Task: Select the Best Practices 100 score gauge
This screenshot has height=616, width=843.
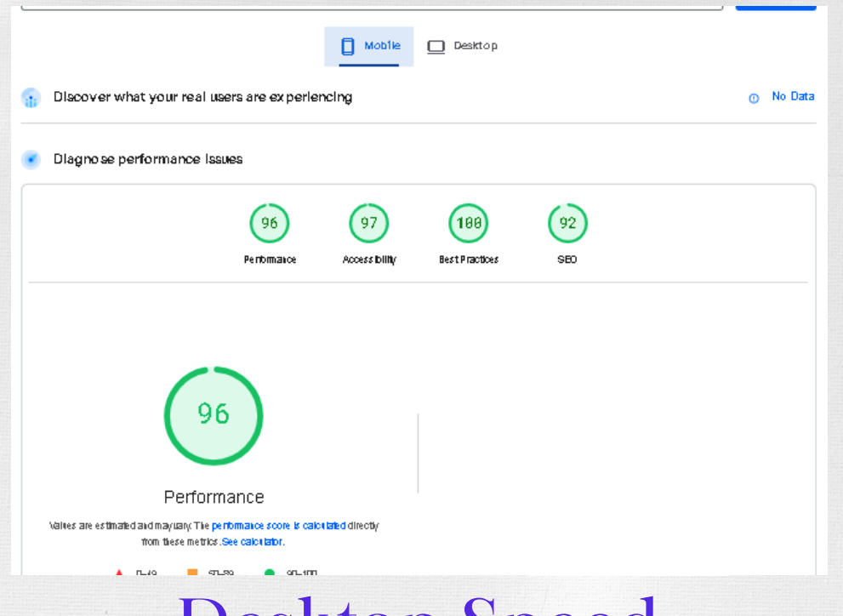Action: 469,224
